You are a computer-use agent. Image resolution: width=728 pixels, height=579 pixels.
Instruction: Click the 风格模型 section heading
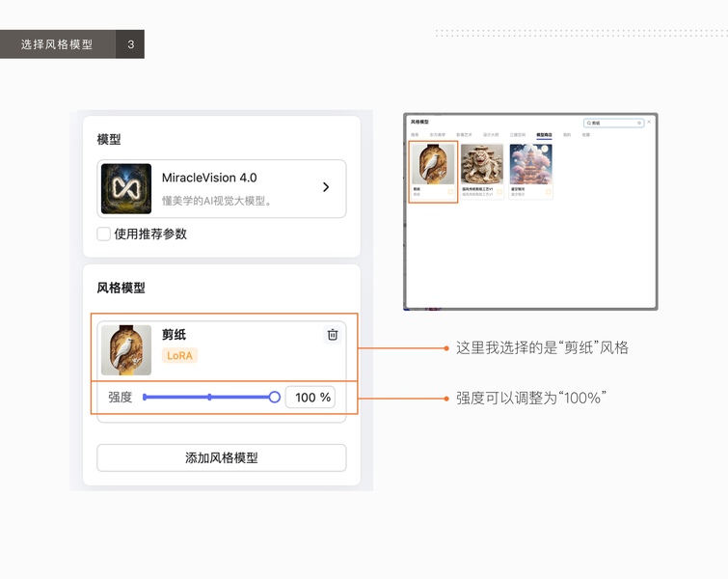click(121, 288)
